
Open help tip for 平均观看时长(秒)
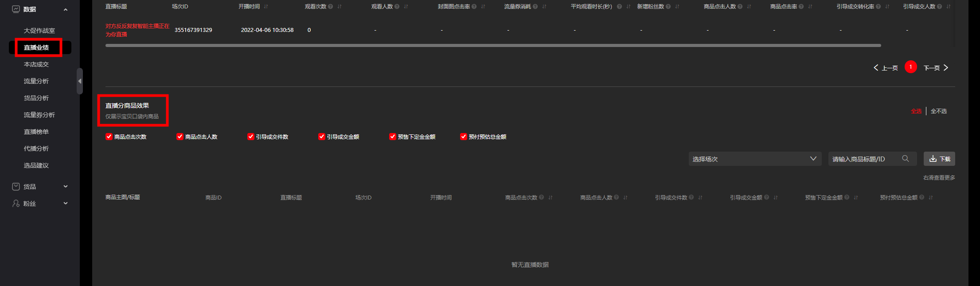pos(620,7)
